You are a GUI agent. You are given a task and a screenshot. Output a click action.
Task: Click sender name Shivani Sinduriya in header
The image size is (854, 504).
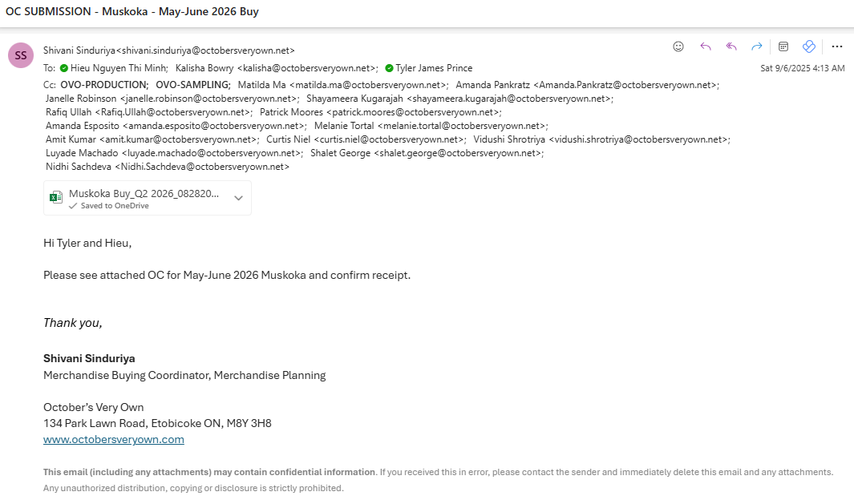79,50
